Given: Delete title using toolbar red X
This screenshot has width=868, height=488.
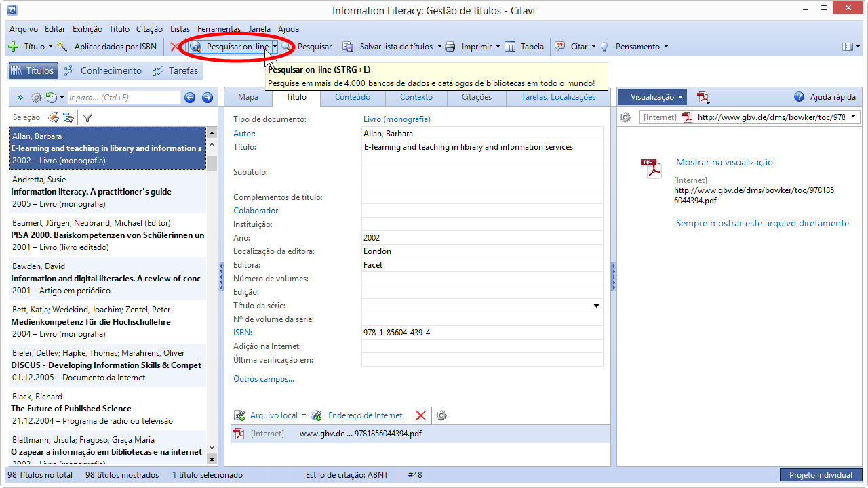Looking at the screenshot, I should point(175,47).
